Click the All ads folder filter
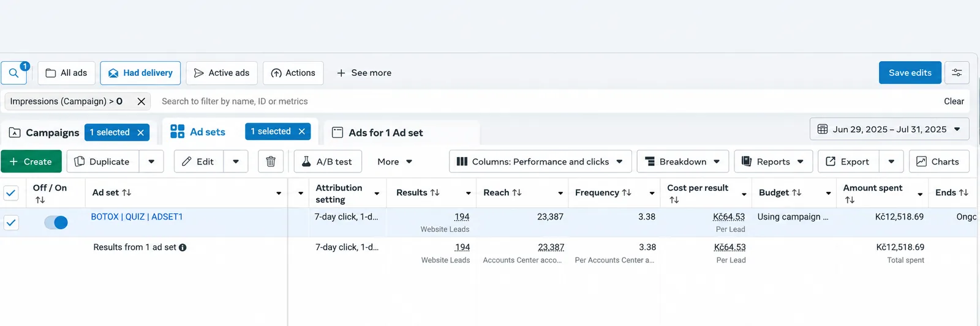This screenshot has width=980, height=326. (67, 73)
